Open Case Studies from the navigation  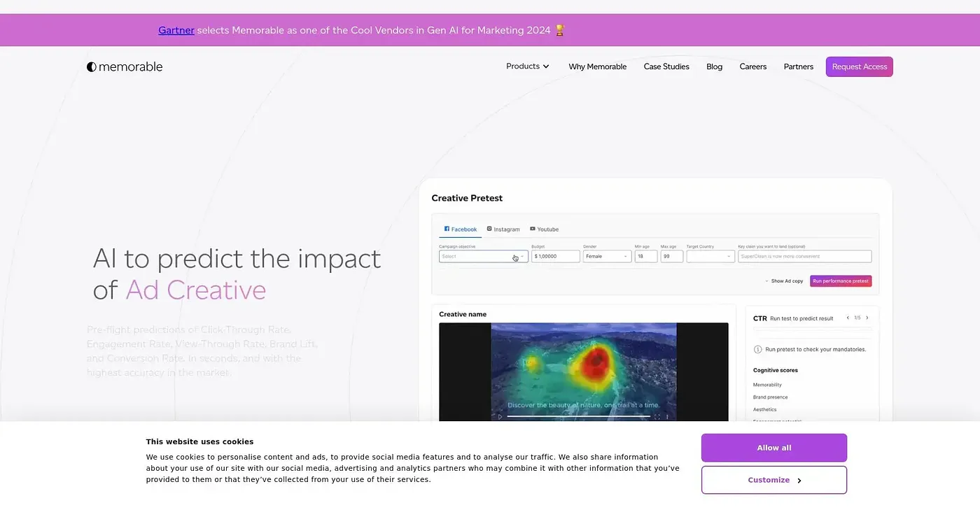tap(666, 66)
